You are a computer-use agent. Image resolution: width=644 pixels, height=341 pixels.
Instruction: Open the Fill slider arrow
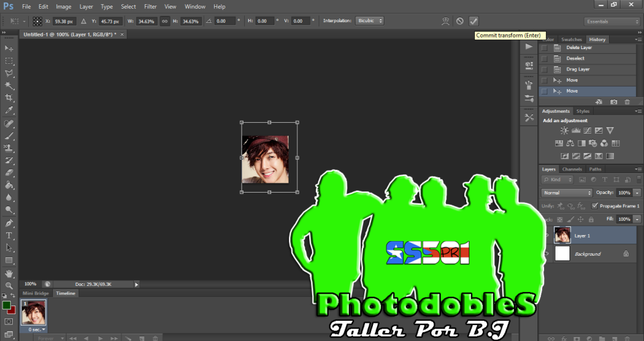pos(637,220)
